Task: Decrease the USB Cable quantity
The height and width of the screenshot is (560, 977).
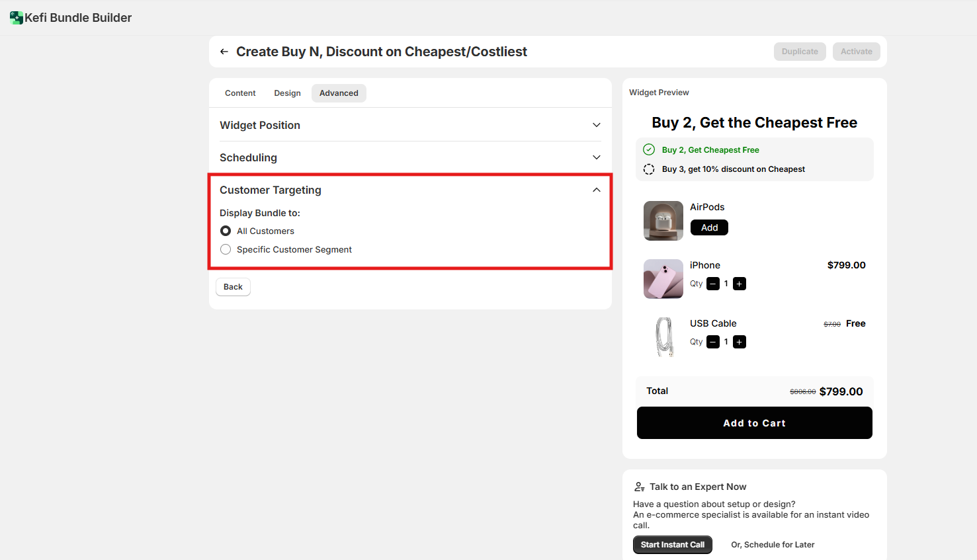Action: 713,342
